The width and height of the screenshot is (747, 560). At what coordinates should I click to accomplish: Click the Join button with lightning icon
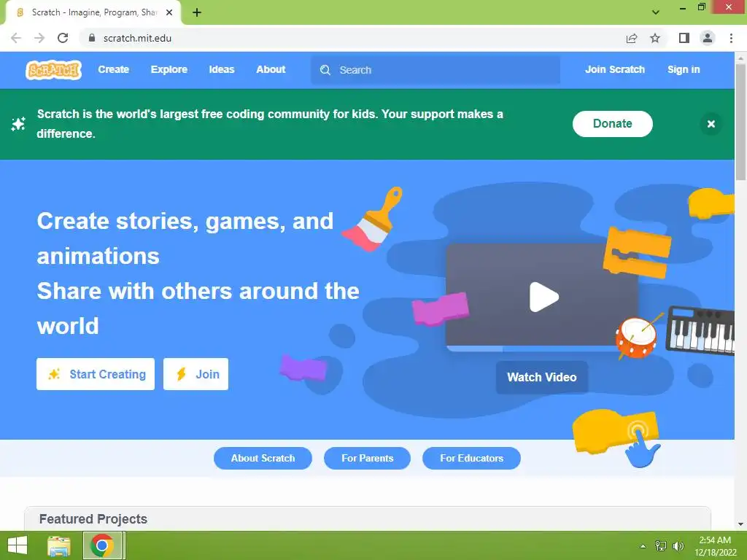pyautogui.click(x=196, y=374)
